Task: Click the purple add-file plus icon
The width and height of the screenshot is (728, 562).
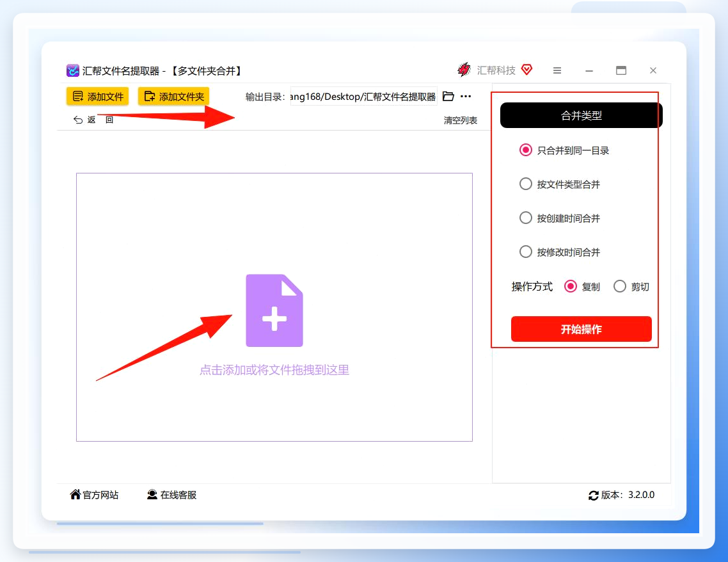Action: [x=274, y=310]
